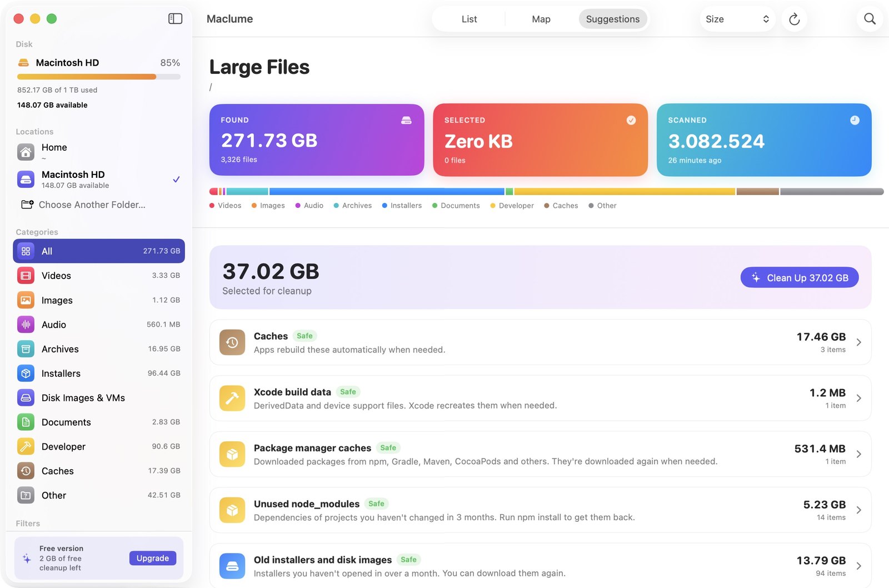The height and width of the screenshot is (588, 889).
Task: Click the refresh rescan icon
Action: point(794,19)
